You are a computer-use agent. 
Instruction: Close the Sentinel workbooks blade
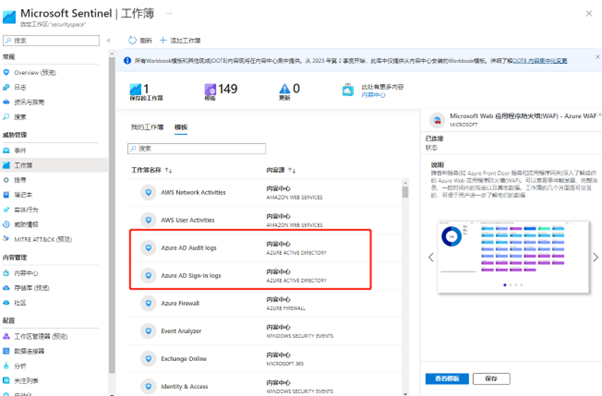point(589,13)
